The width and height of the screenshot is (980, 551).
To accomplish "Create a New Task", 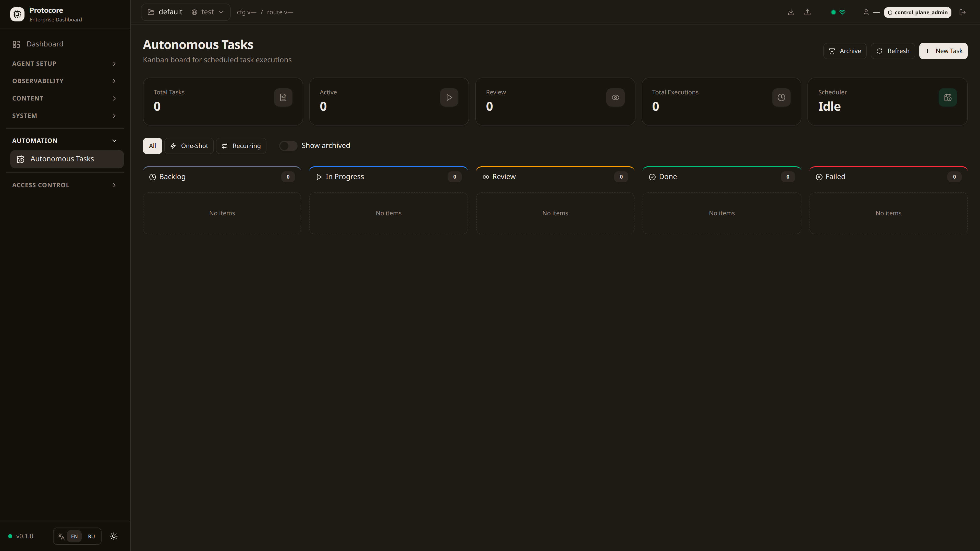I will (943, 51).
